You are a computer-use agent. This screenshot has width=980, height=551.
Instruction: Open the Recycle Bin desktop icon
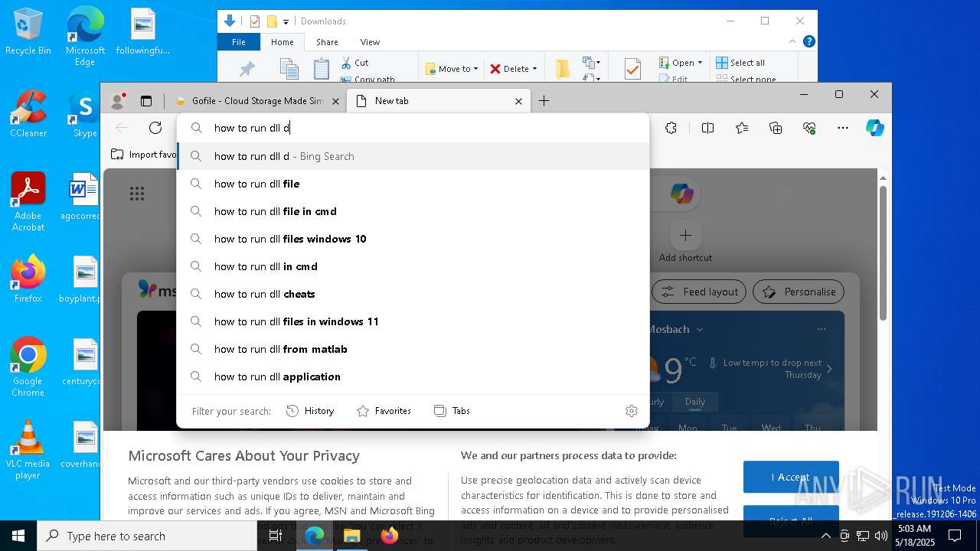(x=28, y=31)
